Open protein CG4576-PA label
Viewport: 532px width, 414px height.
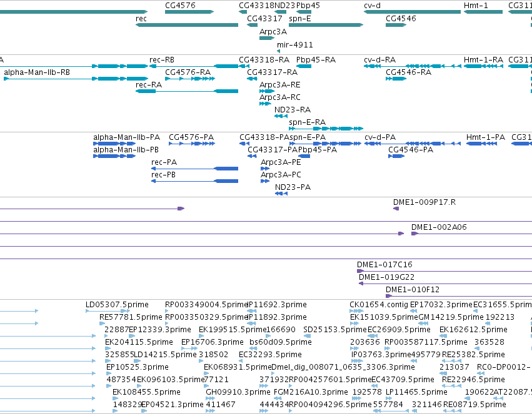tap(191, 137)
